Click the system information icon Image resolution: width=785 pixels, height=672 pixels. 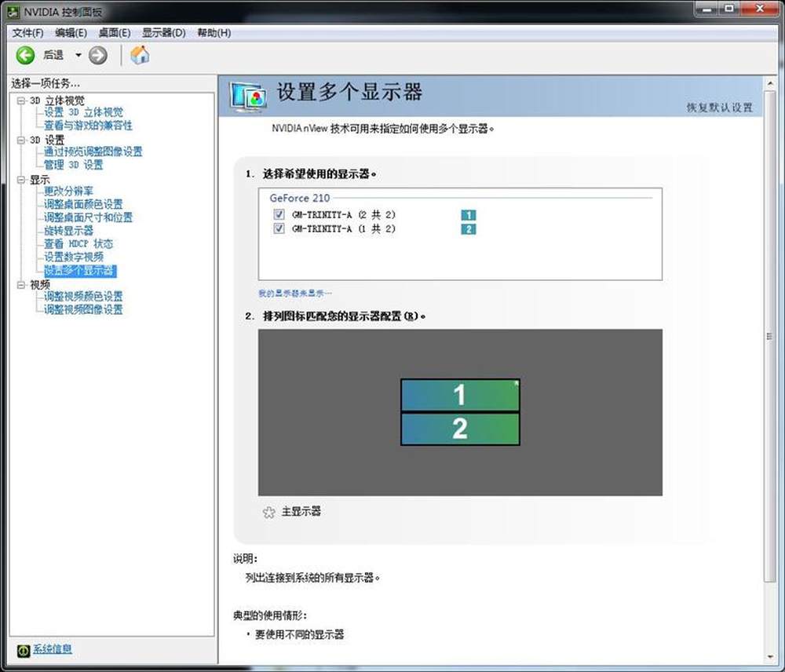click(x=24, y=650)
